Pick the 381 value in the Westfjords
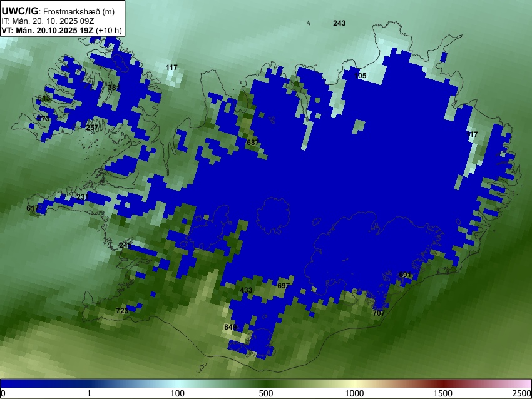The height and width of the screenshot is (399, 532). (114, 88)
